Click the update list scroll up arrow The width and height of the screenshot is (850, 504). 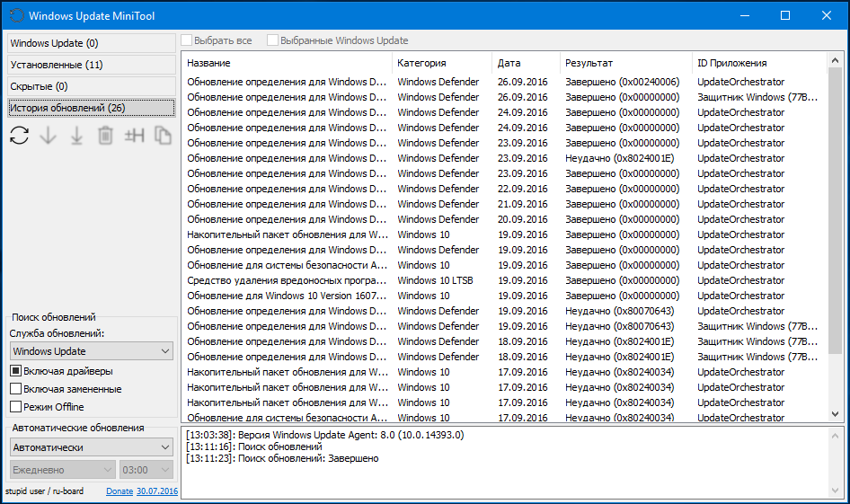[835, 60]
